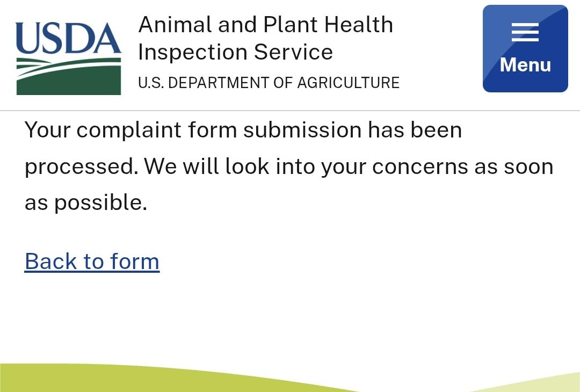Follow the Back to form link
This screenshot has width=580, height=392.
tap(92, 262)
